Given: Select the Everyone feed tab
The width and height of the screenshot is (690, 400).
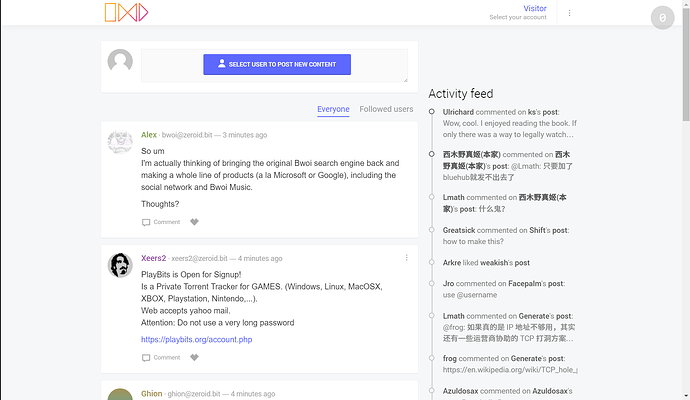Looking at the screenshot, I should click(x=333, y=109).
